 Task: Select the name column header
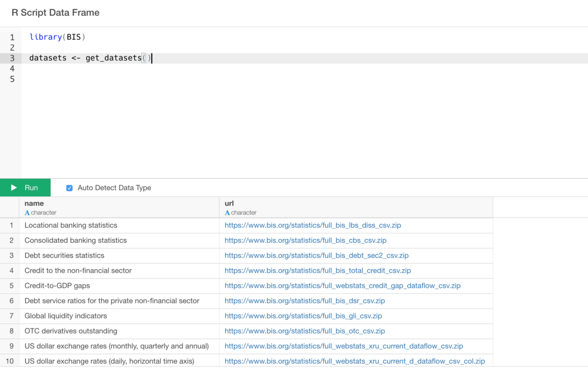click(x=34, y=204)
